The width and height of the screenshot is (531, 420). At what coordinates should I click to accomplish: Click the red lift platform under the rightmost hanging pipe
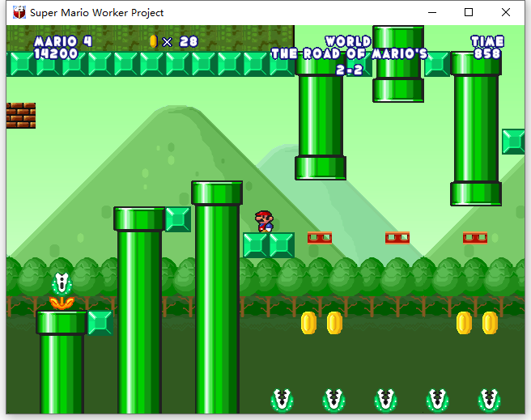coord(475,238)
